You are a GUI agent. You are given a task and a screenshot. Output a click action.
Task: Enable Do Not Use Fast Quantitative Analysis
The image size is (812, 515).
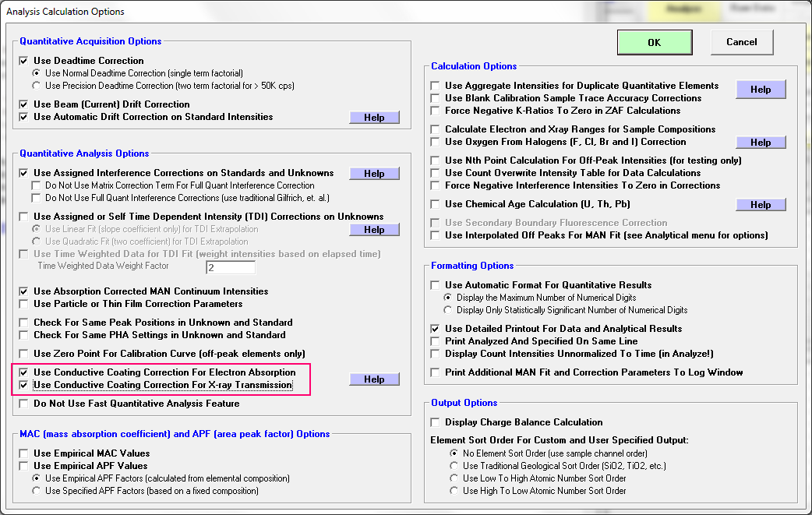point(23,404)
